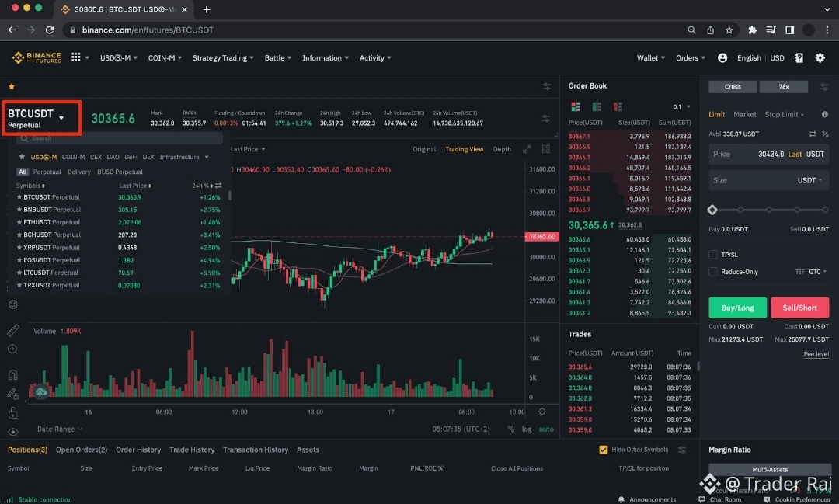Click ticker bar preferences slider icon
Screen dimensions: 839x504
[546, 118]
